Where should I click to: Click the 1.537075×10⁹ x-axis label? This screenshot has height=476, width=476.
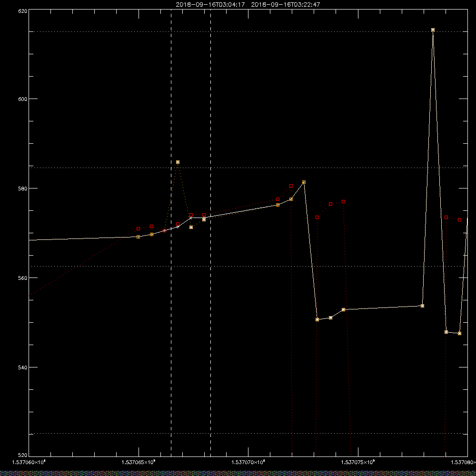click(358, 462)
